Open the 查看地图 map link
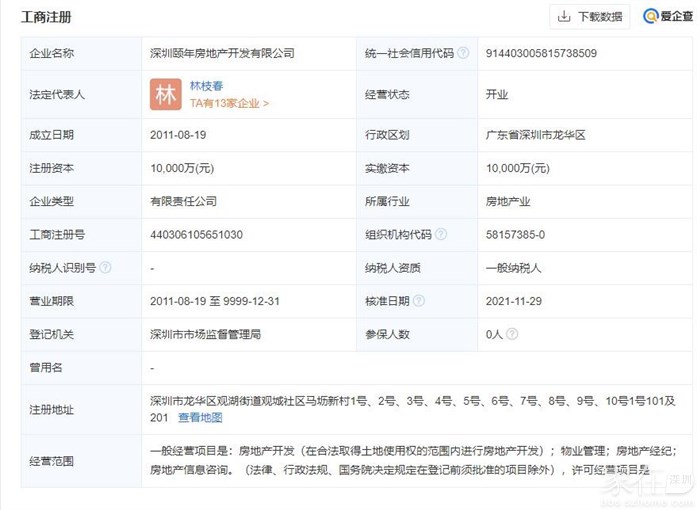The height and width of the screenshot is (510, 700). tap(200, 417)
